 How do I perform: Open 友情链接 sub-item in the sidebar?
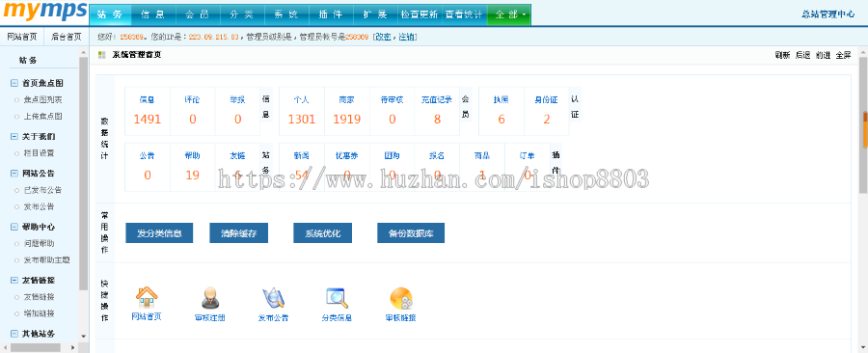pos(39,297)
